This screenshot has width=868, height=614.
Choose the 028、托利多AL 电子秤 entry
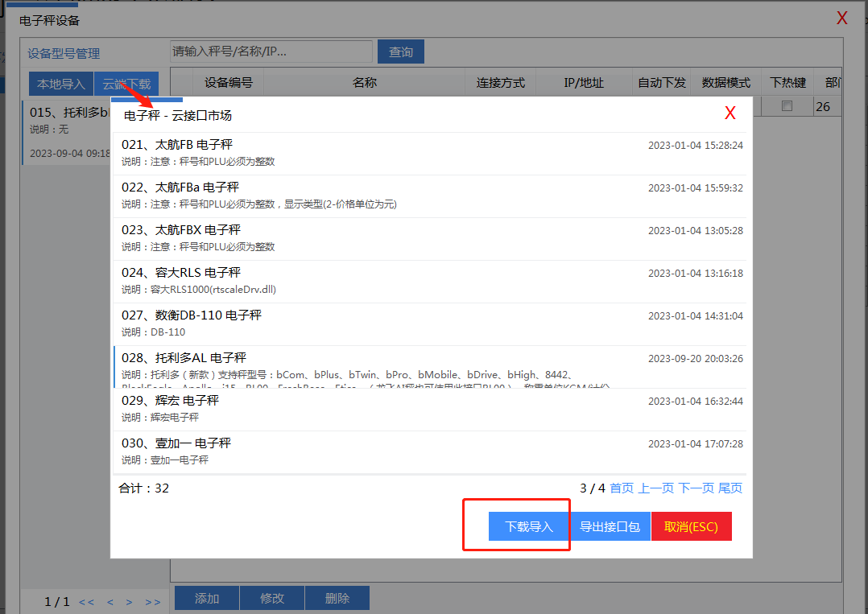click(184, 358)
